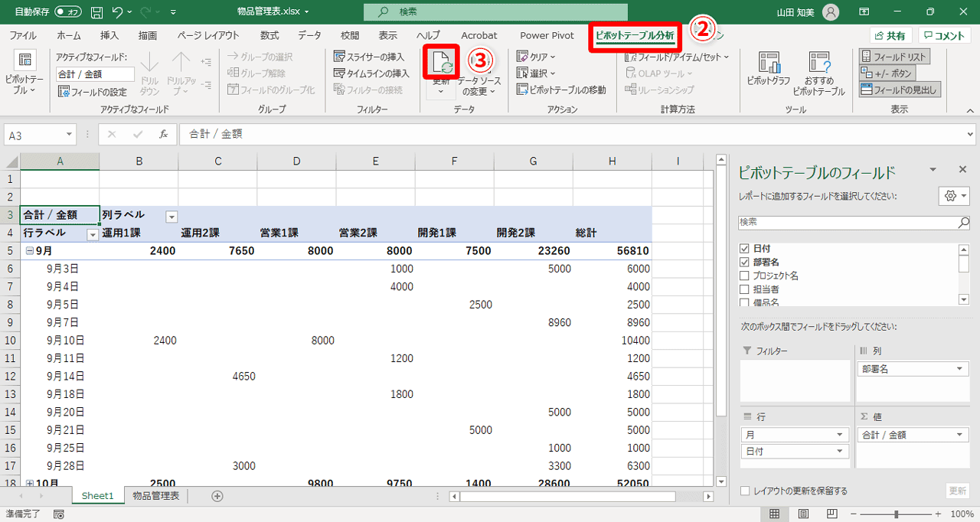
Task: Open the 部署名 dropdown in Columns area
Action: click(x=960, y=369)
